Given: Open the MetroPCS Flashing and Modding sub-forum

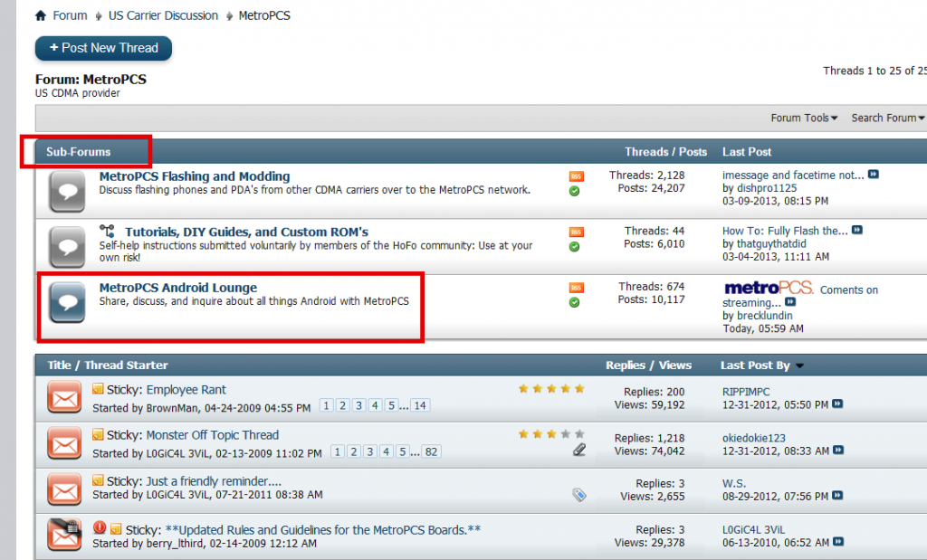Looking at the screenshot, I should (195, 176).
